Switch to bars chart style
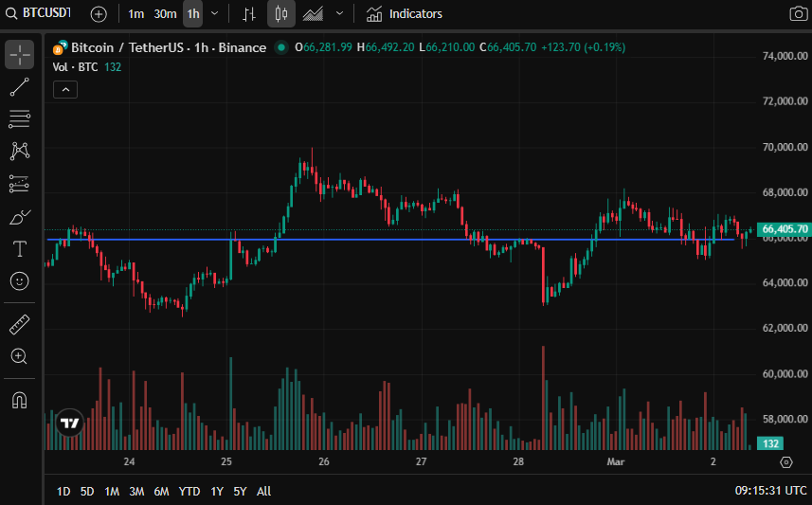Screen dimensions: 812x505 [249, 14]
